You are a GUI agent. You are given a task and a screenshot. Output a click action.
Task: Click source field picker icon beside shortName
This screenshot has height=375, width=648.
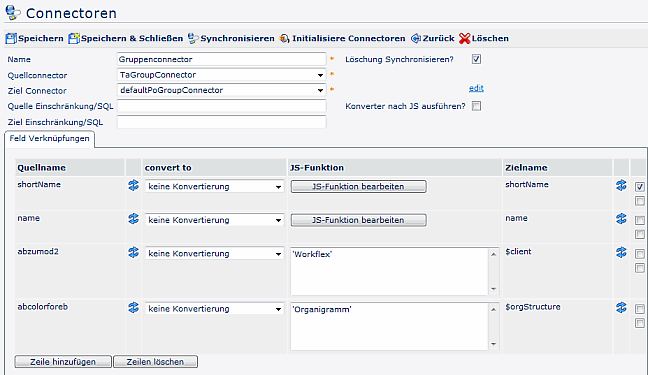(133, 185)
